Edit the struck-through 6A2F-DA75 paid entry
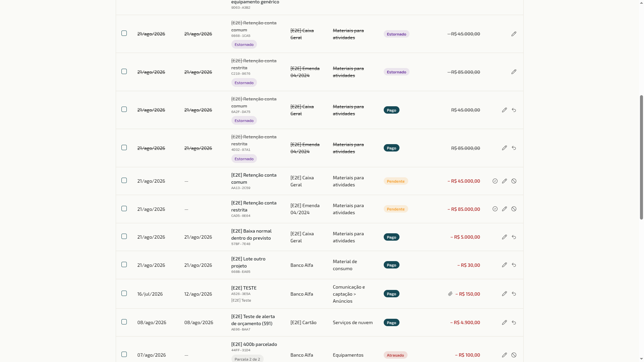Image resolution: width=644 pixels, height=362 pixels. [x=504, y=110]
